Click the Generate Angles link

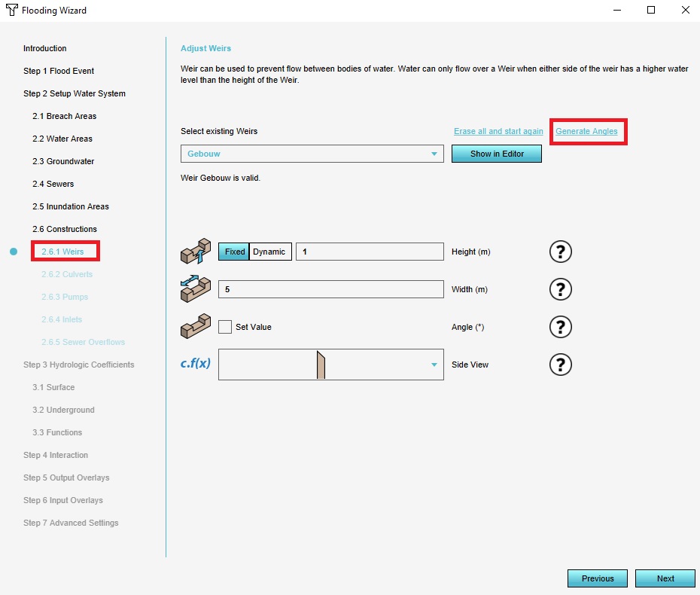pos(586,131)
